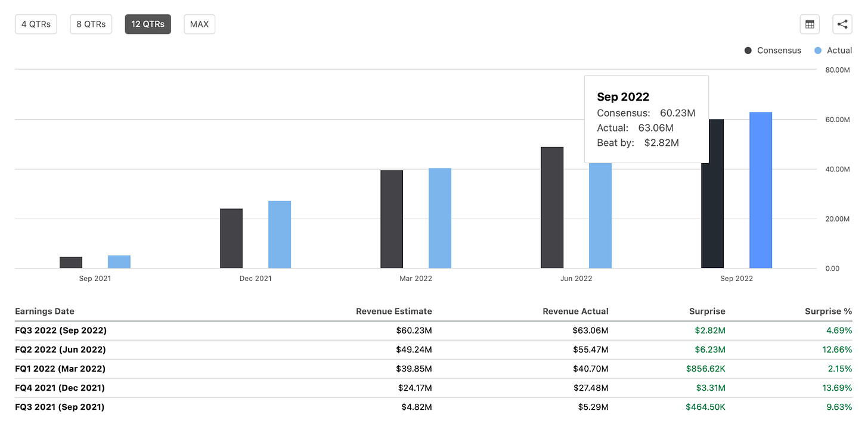Select the FQ4 2021 (Dec 2021) row label
Image resolution: width=868 pixels, height=430 pixels.
pos(60,388)
